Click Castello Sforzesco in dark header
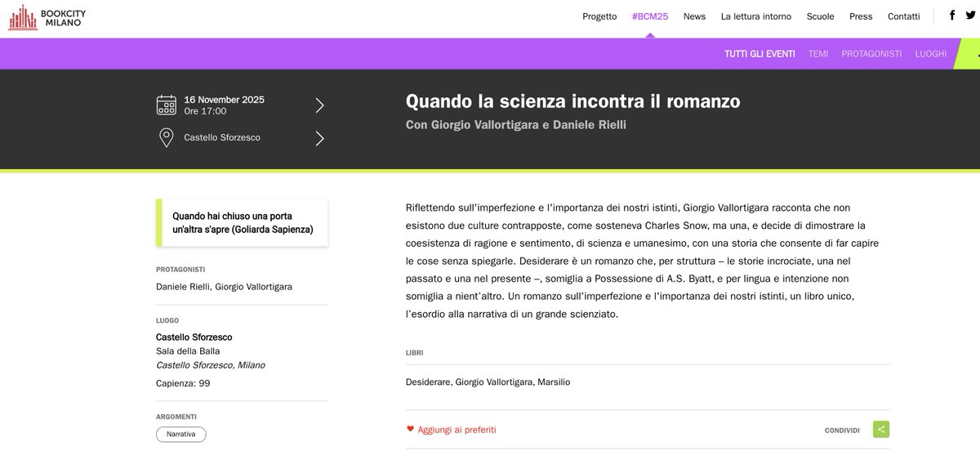 [x=222, y=138]
